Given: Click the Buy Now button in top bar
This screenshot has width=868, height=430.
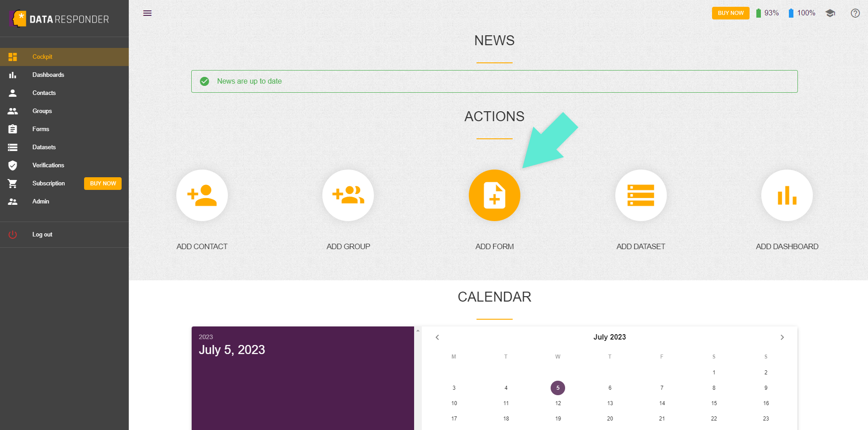Looking at the screenshot, I should pos(731,13).
